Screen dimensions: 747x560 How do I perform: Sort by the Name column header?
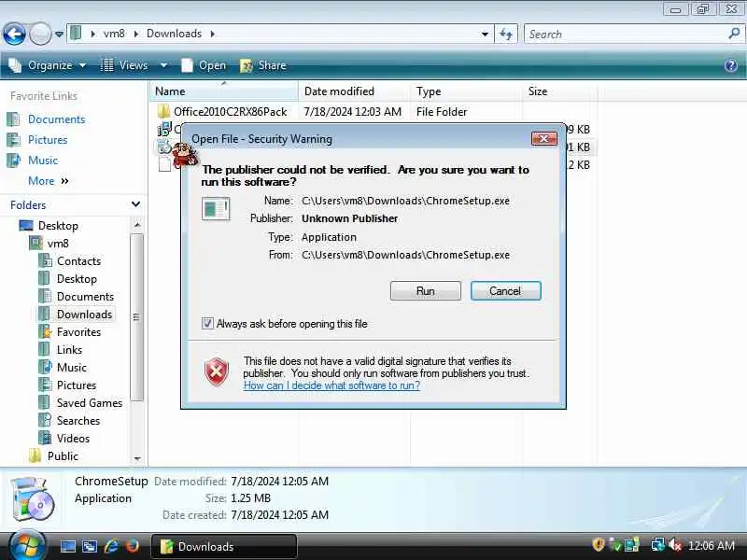click(x=223, y=91)
